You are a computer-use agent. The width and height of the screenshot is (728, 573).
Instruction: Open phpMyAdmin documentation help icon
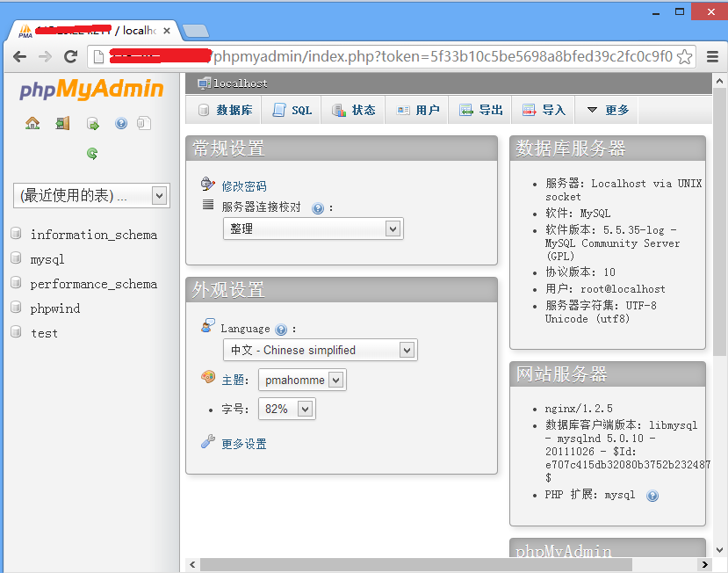121,123
